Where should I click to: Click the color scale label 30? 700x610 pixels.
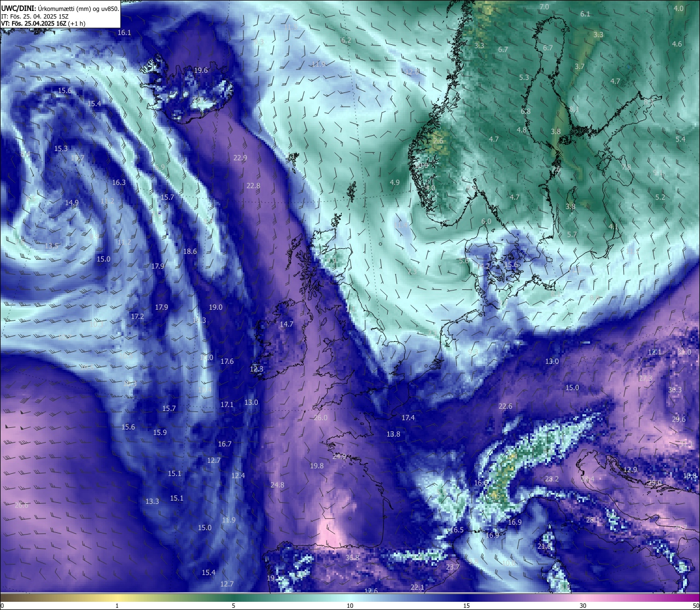[583, 606]
